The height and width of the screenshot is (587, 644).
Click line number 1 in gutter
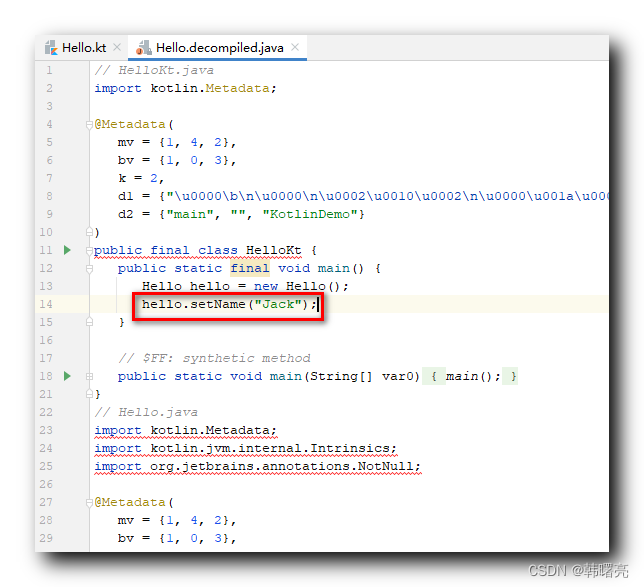point(49,70)
